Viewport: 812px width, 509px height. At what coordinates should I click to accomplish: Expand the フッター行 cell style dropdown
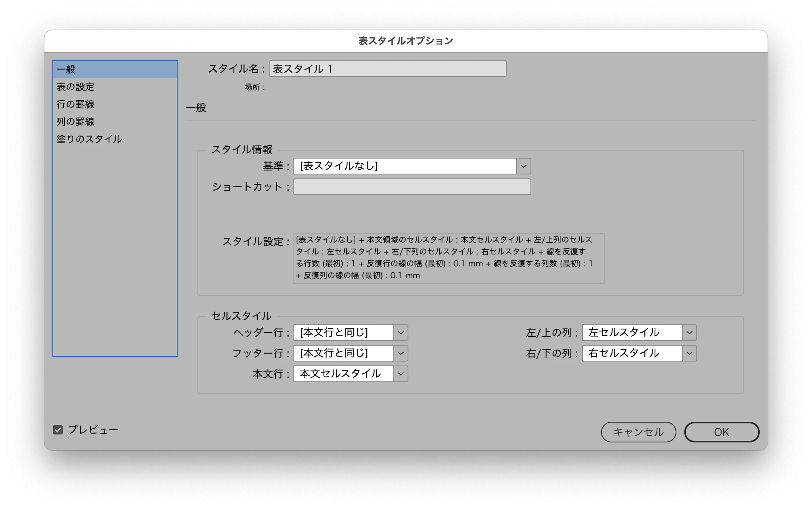[x=400, y=353]
